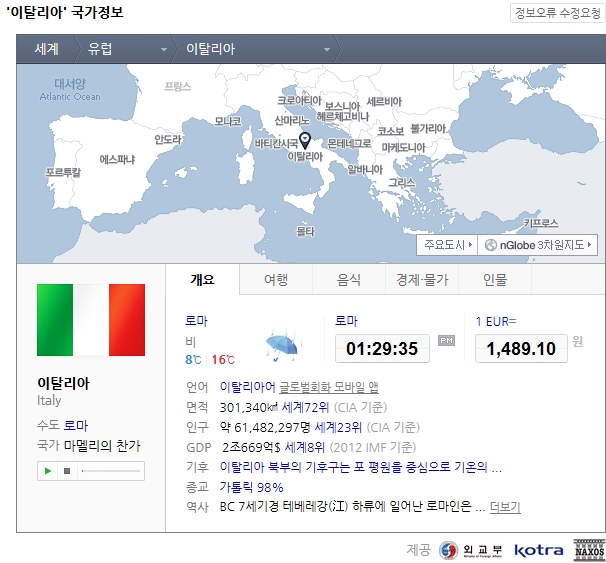Expand the 유럽 continent dropdown

(164, 49)
